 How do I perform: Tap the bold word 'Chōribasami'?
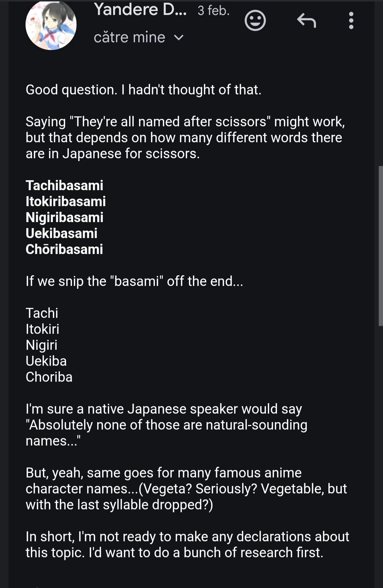pyautogui.click(x=64, y=249)
